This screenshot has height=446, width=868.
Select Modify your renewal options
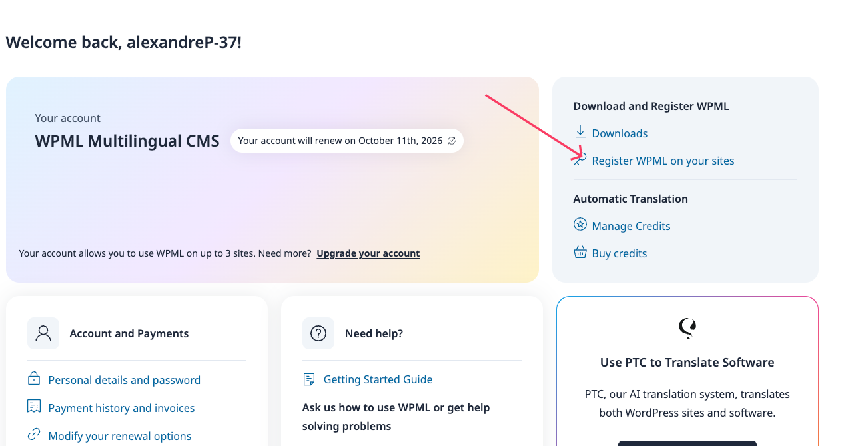pyautogui.click(x=120, y=436)
